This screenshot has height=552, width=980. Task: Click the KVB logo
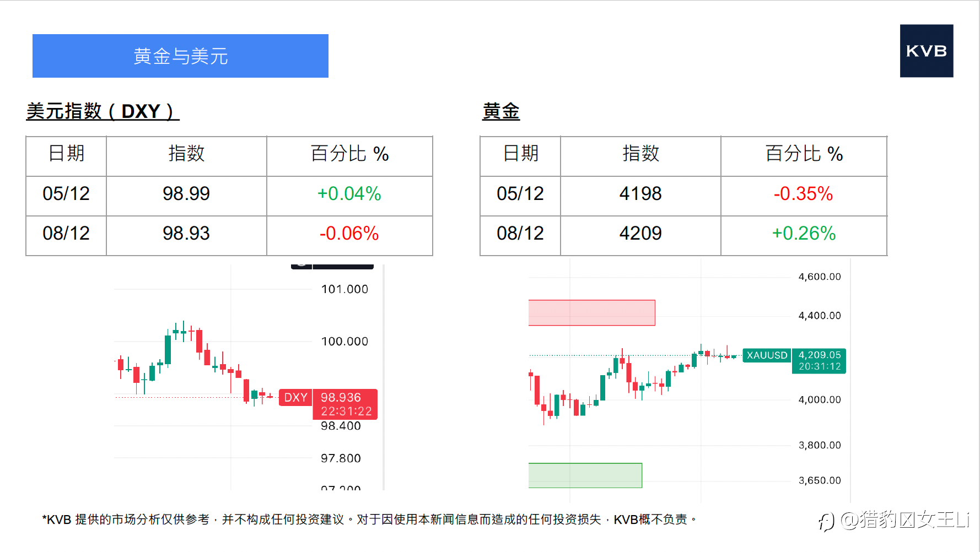[x=926, y=51]
